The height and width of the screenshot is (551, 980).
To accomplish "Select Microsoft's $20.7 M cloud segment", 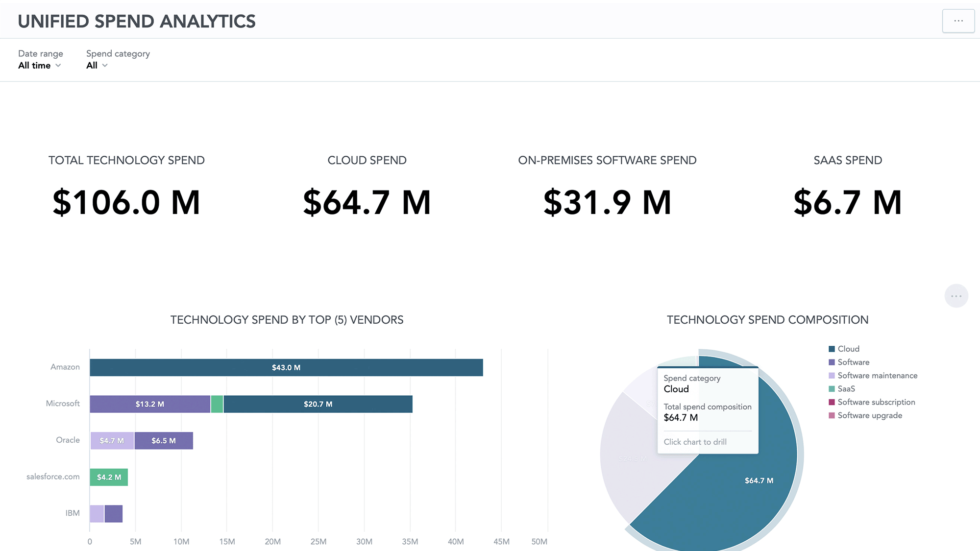I will (318, 404).
